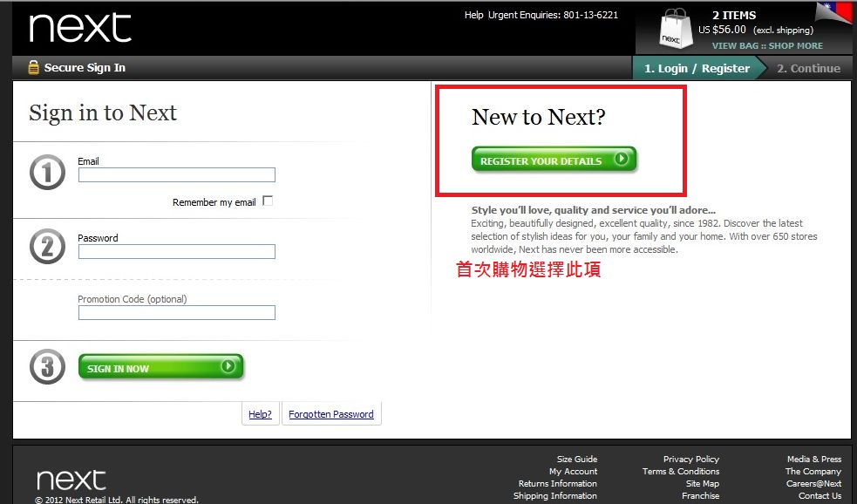Open View Bag link

[735, 46]
